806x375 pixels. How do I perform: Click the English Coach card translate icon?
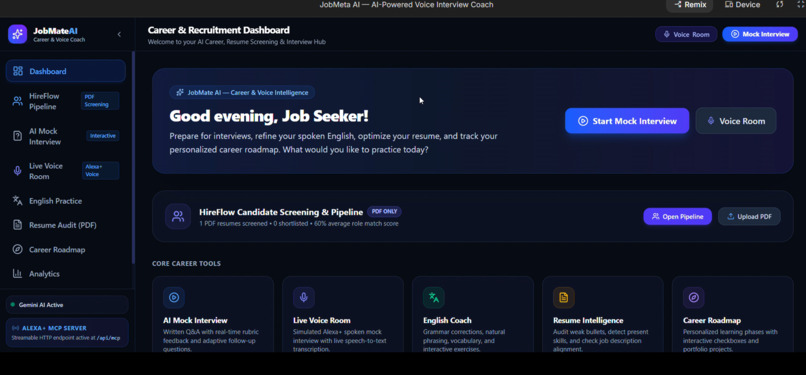434,297
